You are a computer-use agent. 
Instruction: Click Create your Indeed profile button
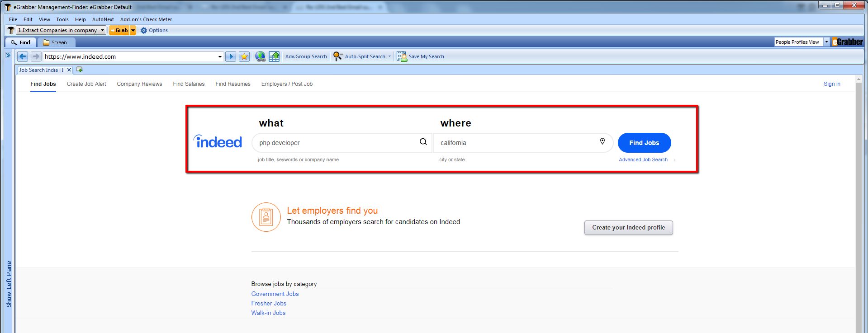point(629,228)
